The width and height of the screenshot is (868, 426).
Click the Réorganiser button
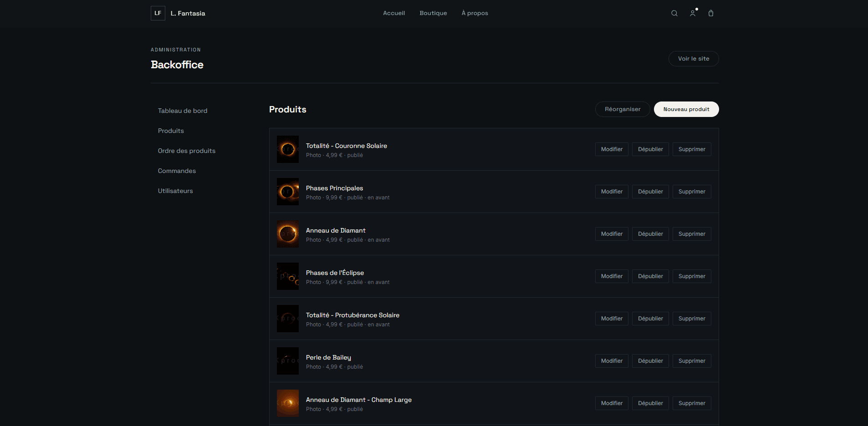click(x=623, y=109)
